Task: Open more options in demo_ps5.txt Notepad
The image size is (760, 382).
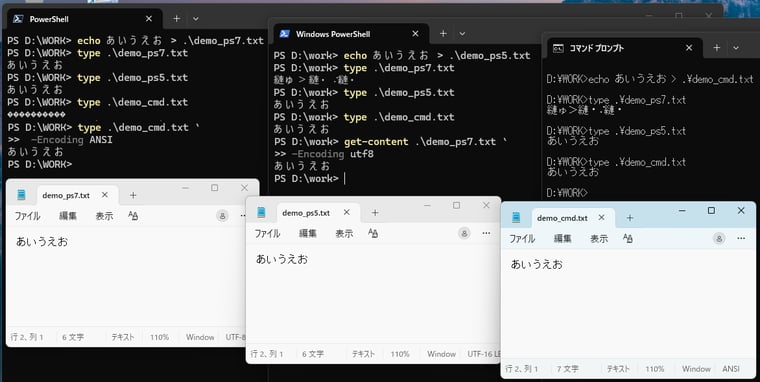Action: tap(486, 234)
